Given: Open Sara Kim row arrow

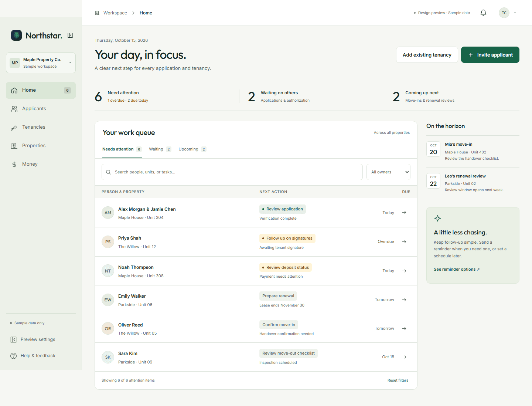Looking at the screenshot, I should (x=404, y=357).
